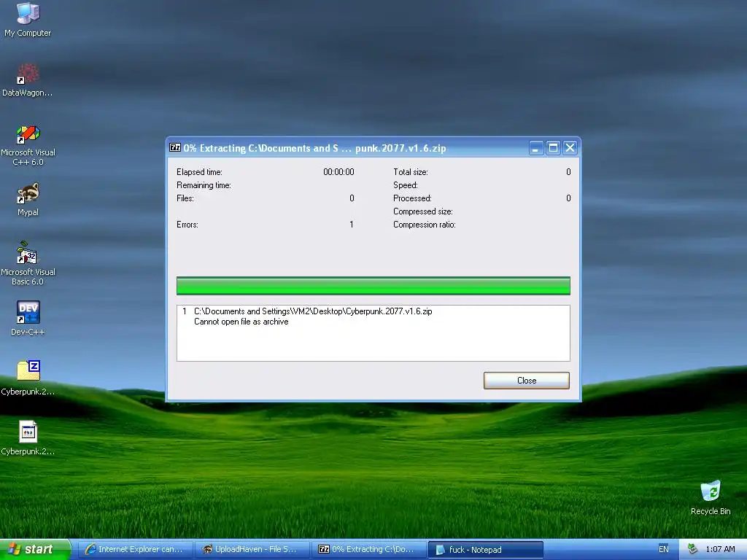Click the green extraction progress bar
This screenshot has height=560, width=747.
click(373, 286)
